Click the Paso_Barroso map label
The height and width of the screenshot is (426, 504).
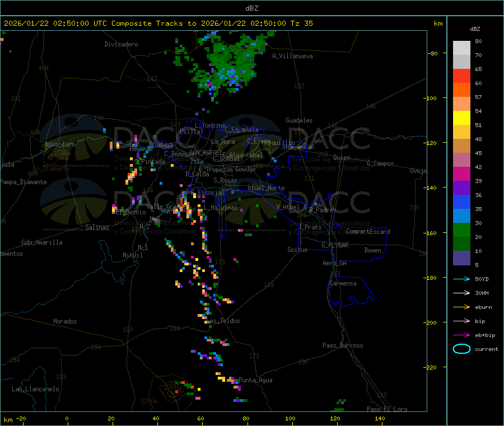point(343,345)
